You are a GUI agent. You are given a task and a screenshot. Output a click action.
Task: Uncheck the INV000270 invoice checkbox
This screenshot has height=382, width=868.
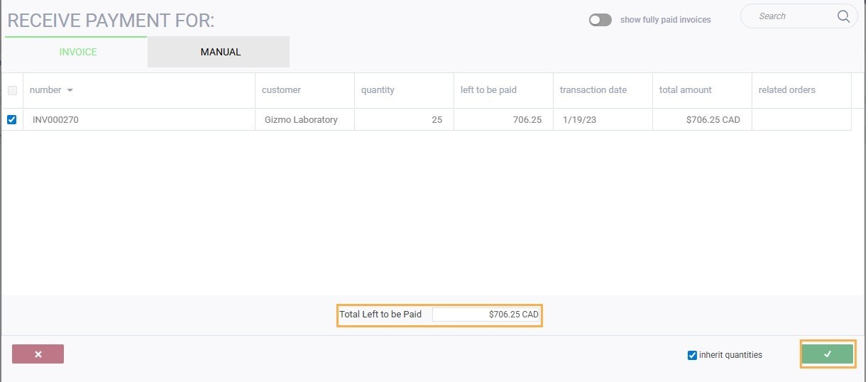click(x=12, y=120)
